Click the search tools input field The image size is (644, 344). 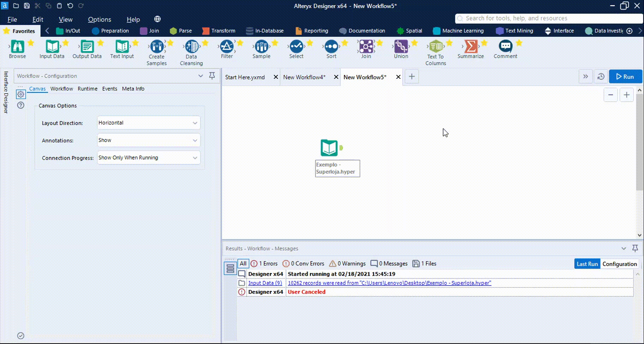coord(549,18)
